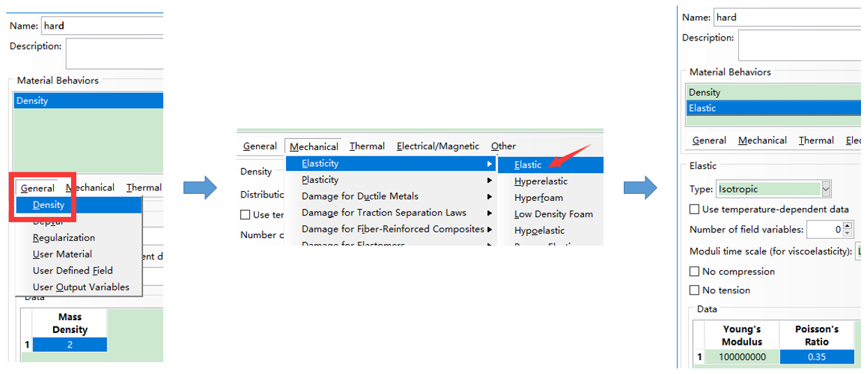Choose Regularization from the General dropdown
868x374 pixels.
(63, 238)
